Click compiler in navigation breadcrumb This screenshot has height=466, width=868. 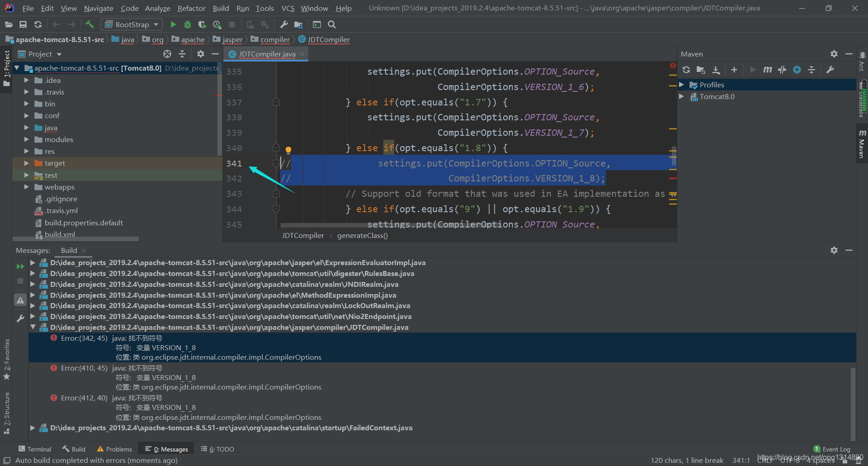click(x=275, y=40)
